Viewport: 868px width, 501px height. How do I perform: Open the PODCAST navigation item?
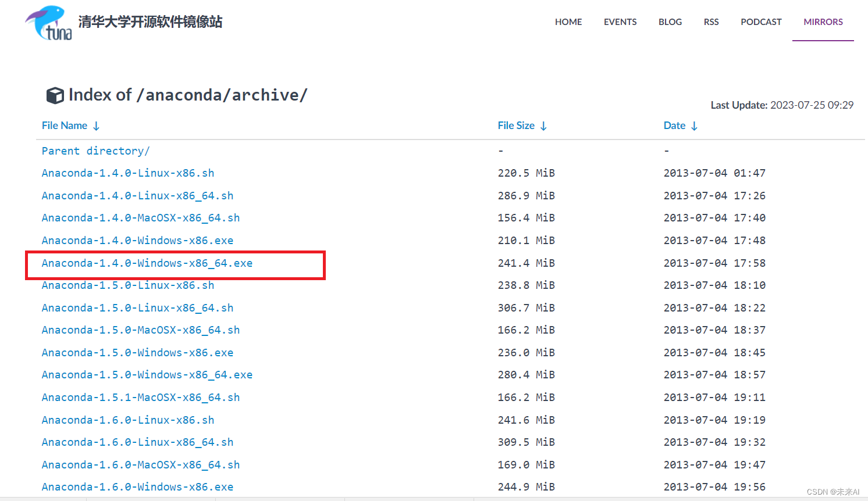pyautogui.click(x=761, y=22)
